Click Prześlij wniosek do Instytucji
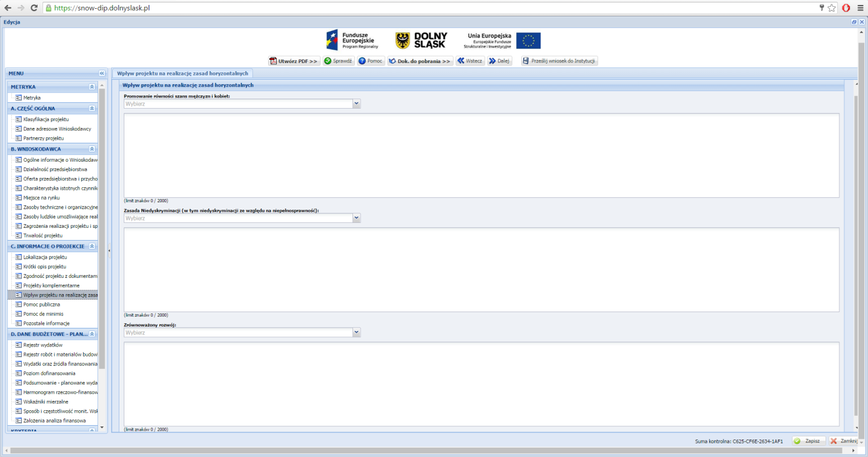 tap(559, 61)
